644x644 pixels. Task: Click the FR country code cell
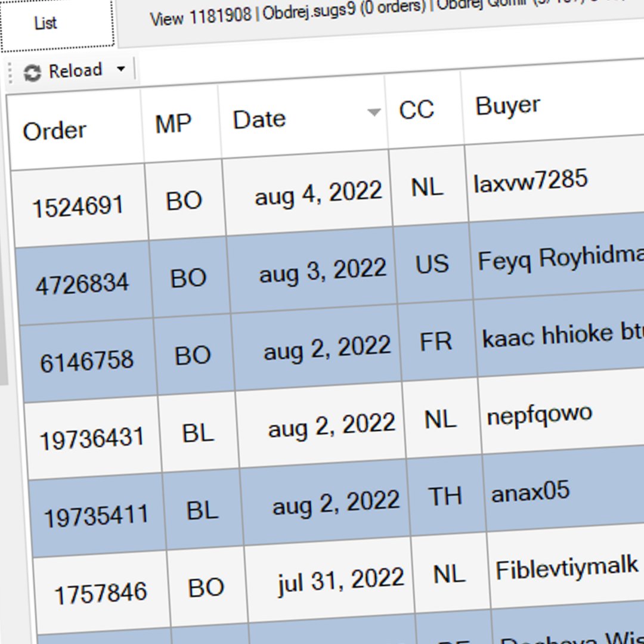pyautogui.click(x=436, y=342)
